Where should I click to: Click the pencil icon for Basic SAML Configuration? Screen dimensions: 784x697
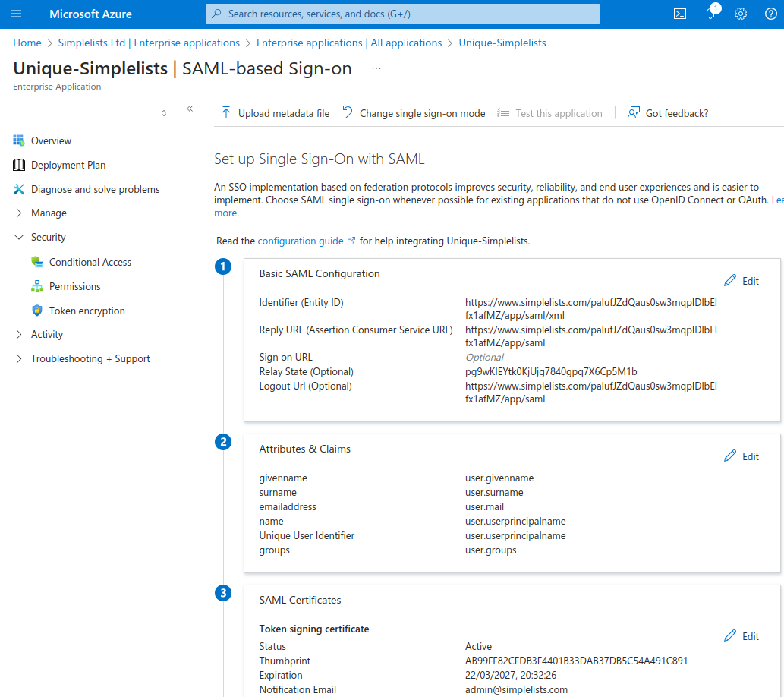tap(730, 281)
